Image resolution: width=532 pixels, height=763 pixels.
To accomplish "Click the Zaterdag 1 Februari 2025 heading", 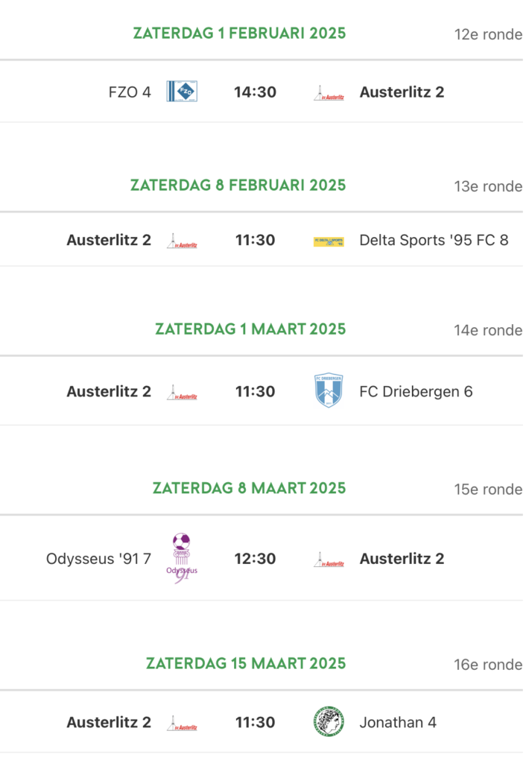I will [x=239, y=34].
